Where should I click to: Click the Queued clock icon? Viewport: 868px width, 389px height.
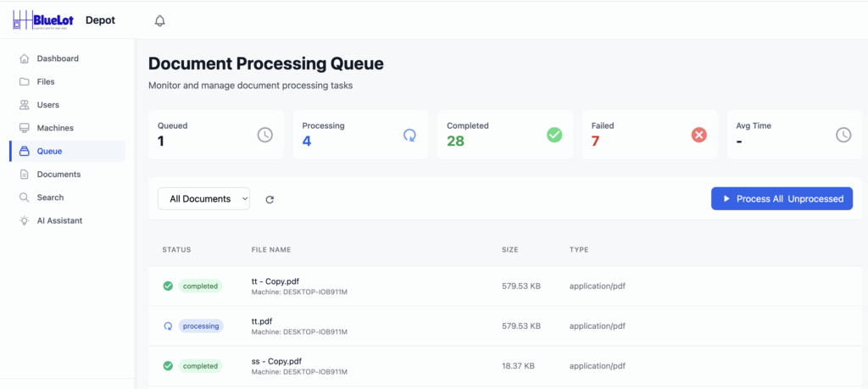(265, 135)
